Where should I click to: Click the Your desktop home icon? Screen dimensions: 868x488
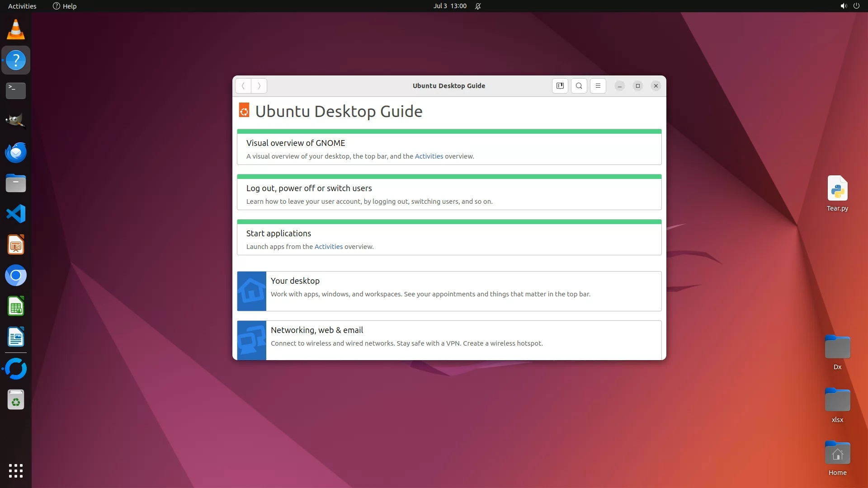[252, 291]
